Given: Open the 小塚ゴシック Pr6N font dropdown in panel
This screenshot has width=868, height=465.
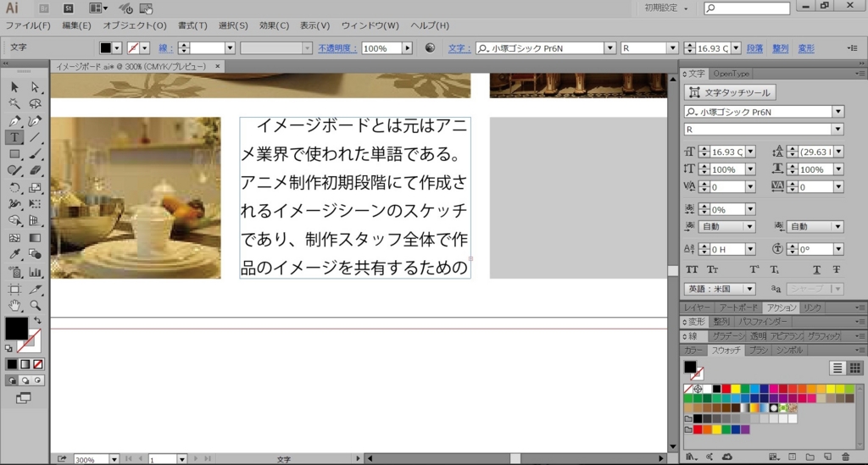Looking at the screenshot, I should [837, 112].
